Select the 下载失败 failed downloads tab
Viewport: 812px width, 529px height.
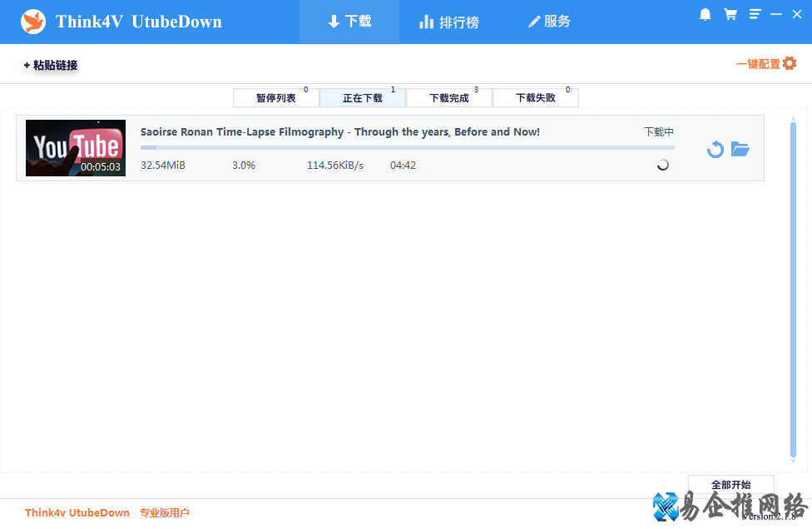point(535,97)
